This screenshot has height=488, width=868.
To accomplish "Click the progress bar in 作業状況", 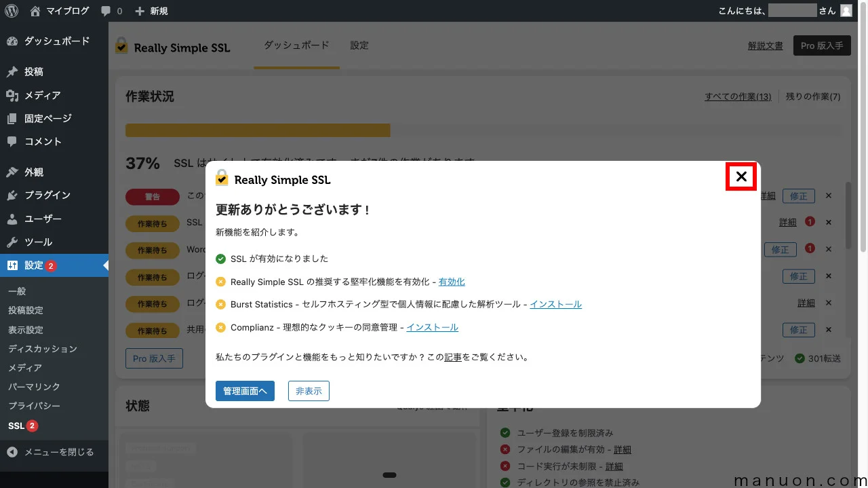I will [x=484, y=130].
